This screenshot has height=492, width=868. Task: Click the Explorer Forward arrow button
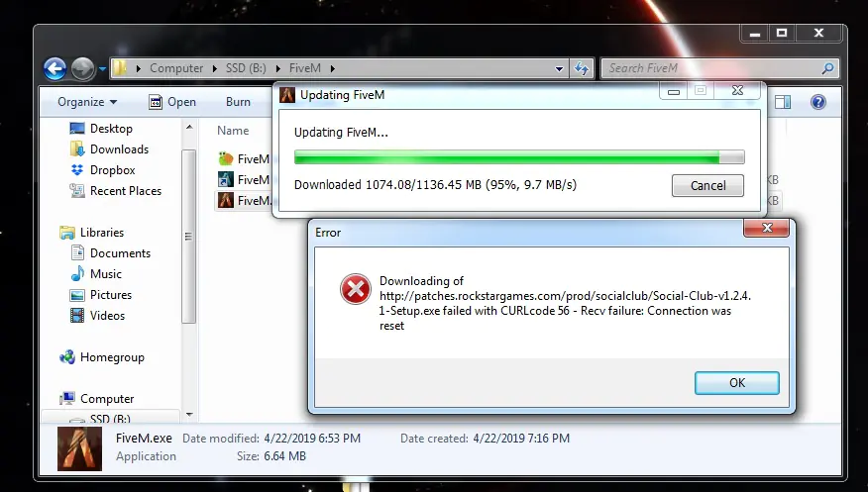click(83, 69)
